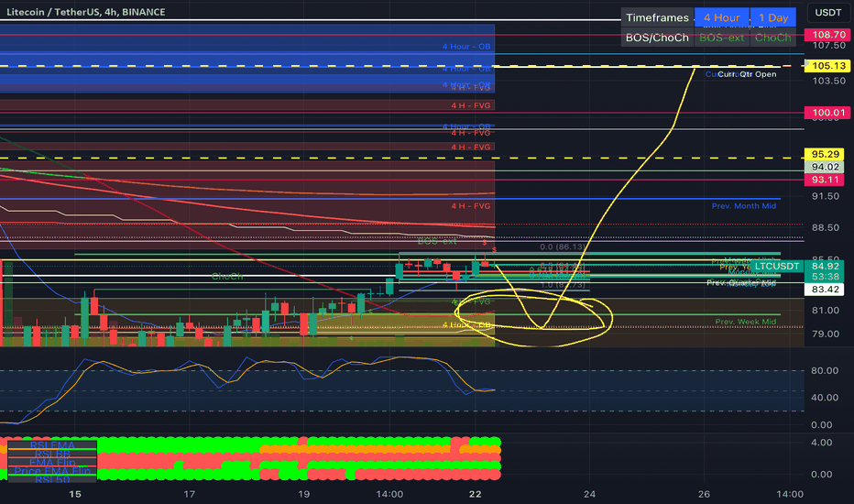Click the ChoCh marker on the chart
Image resolution: width=854 pixels, height=504 pixels.
(x=227, y=277)
